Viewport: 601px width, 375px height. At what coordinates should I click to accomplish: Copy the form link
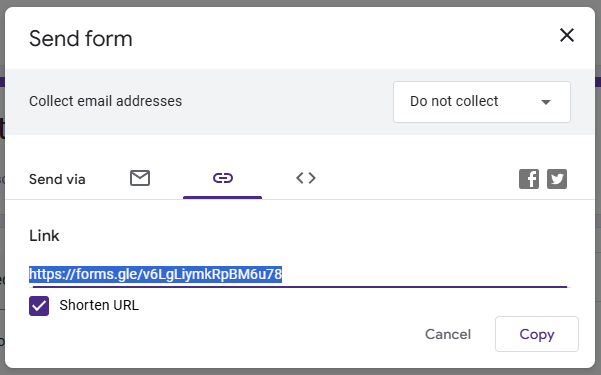(x=537, y=334)
